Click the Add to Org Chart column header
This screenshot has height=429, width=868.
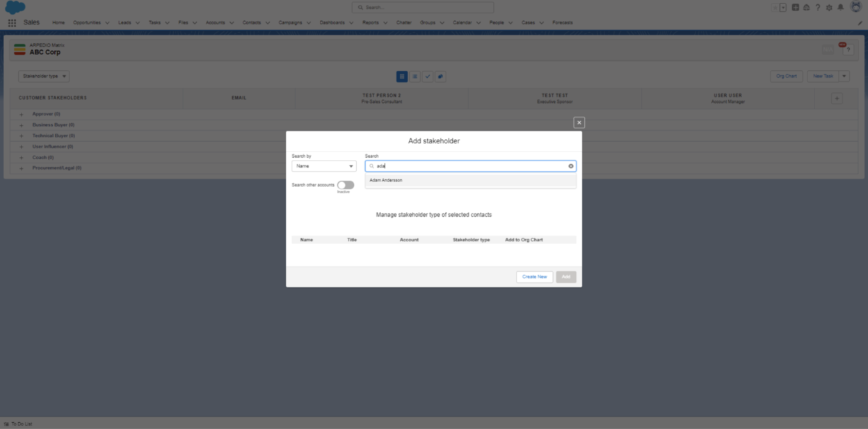pos(524,240)
